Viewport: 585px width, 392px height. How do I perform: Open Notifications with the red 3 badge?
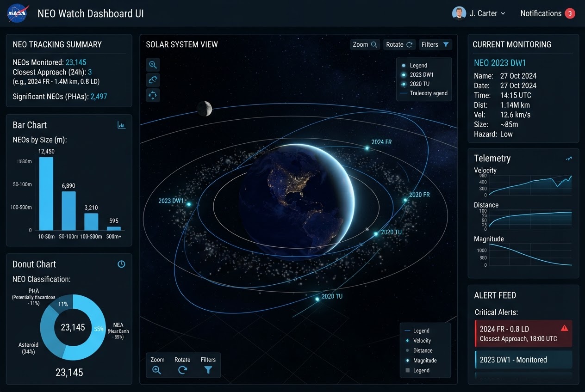click(x=548, y=13)
